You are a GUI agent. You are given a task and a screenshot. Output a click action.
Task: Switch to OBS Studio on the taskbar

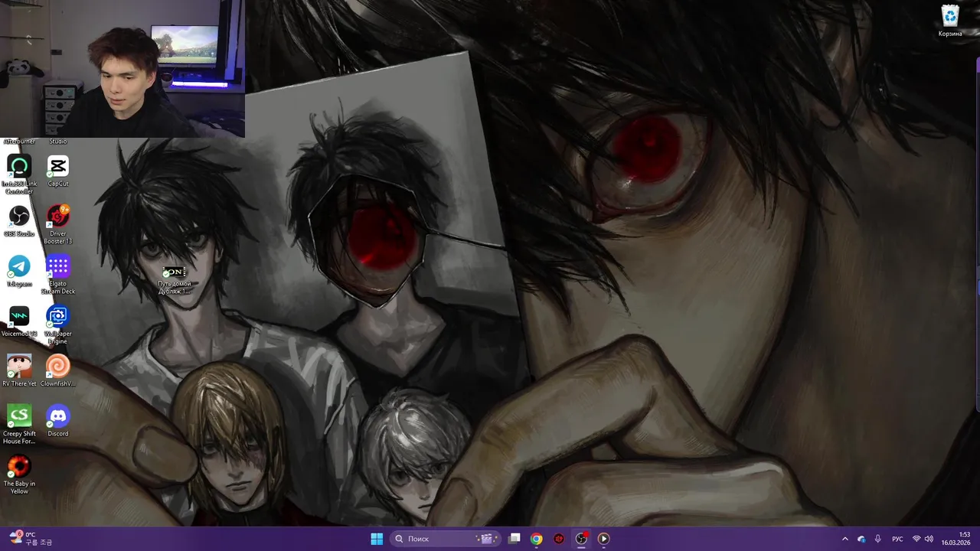click(x=581, y=539)
